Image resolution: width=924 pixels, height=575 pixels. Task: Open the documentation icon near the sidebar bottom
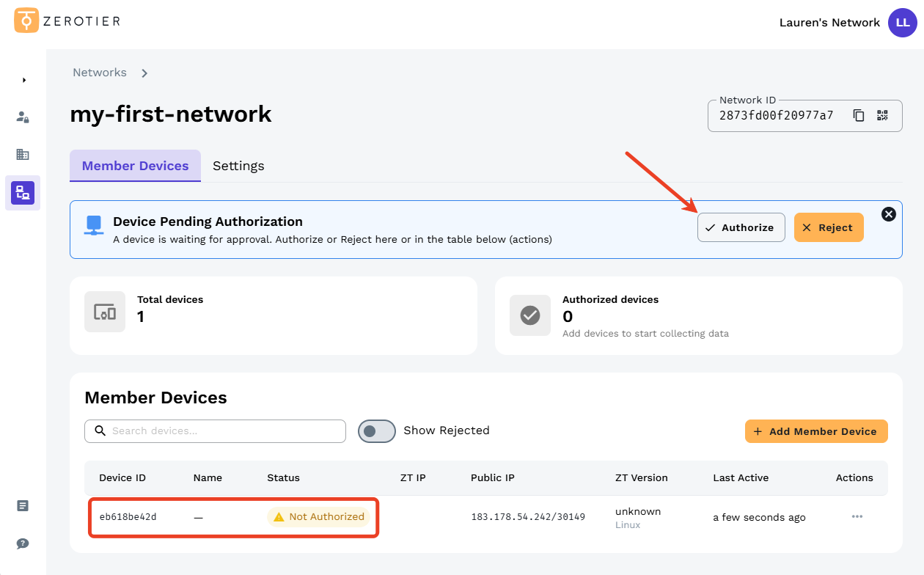(x=22, y=505)
